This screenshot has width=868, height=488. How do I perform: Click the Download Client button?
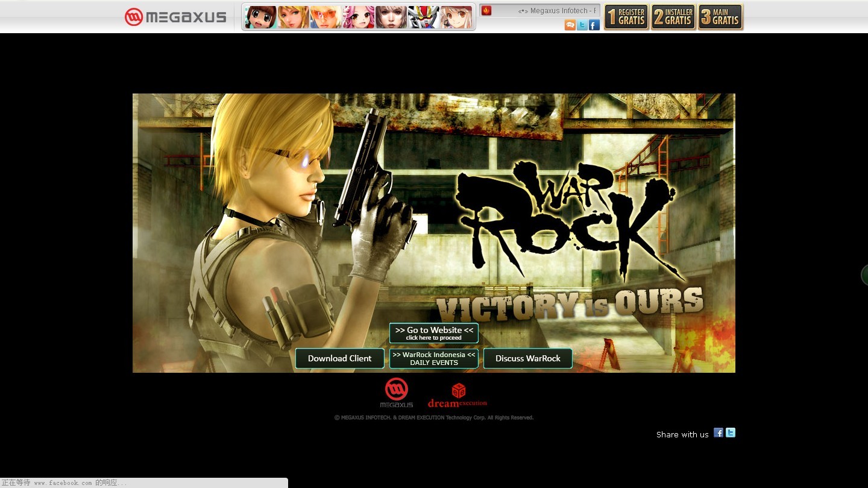pyautogui.click(x=340, y=358)
